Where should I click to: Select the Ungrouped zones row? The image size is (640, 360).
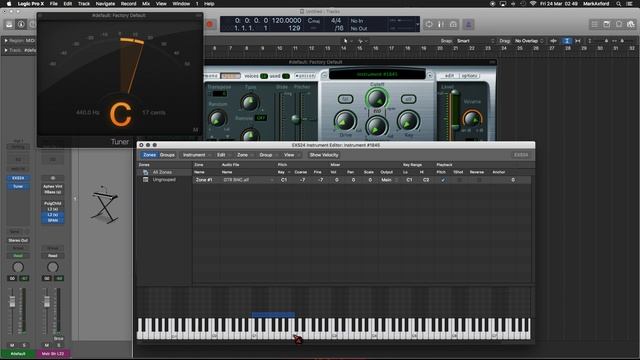coord(164,180)
